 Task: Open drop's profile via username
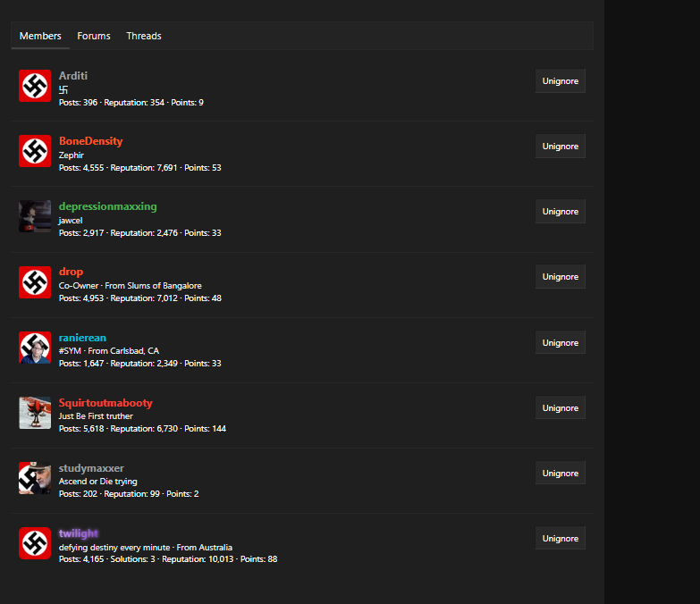(x=71, y=272)
